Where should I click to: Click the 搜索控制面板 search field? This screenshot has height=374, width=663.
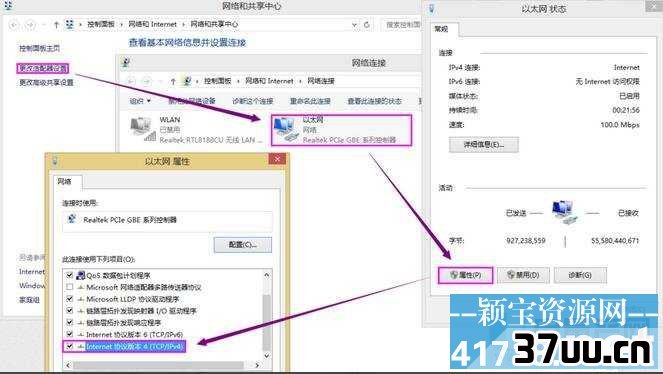402,25
